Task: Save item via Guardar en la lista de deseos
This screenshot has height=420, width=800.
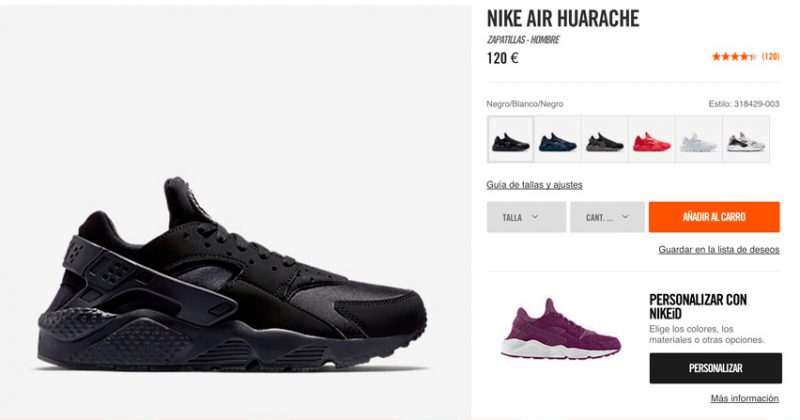Action: (719, 250)
